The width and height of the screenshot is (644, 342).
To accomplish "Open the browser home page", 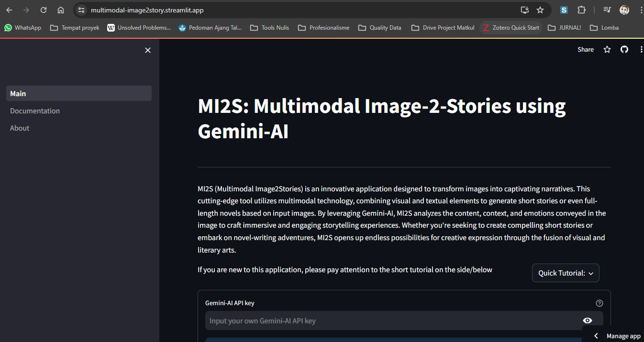I will pyautogui.click(x=61, y=10).
